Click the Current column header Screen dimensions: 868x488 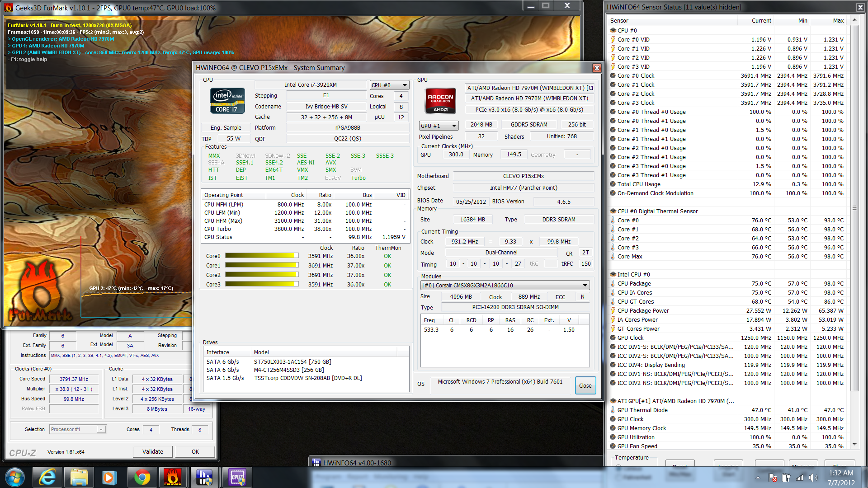point(756,20)
